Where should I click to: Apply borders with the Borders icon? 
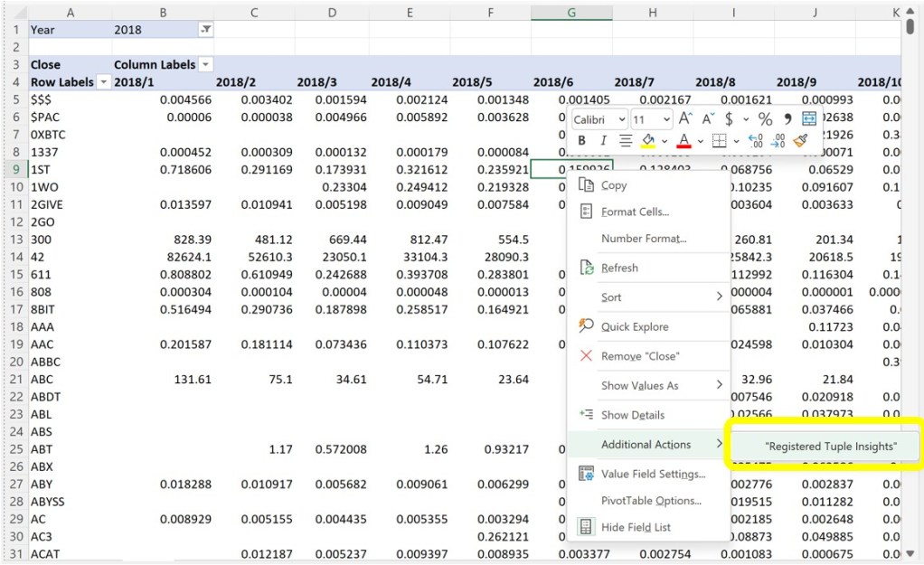point(718,139)
